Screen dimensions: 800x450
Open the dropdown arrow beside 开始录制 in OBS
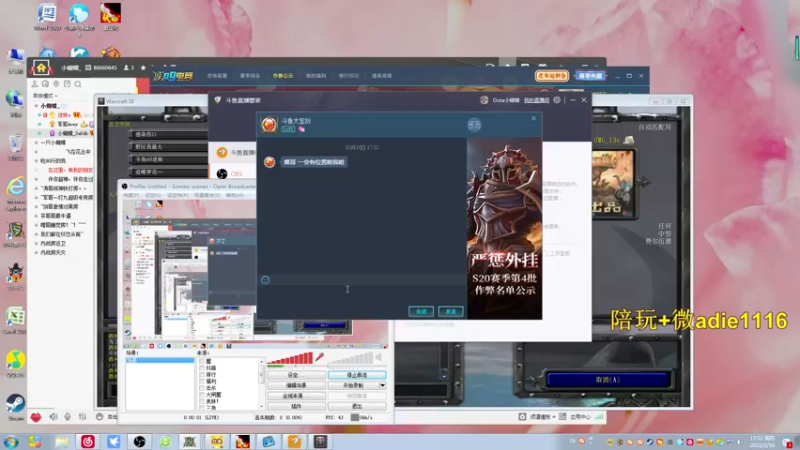coord(382,385)
